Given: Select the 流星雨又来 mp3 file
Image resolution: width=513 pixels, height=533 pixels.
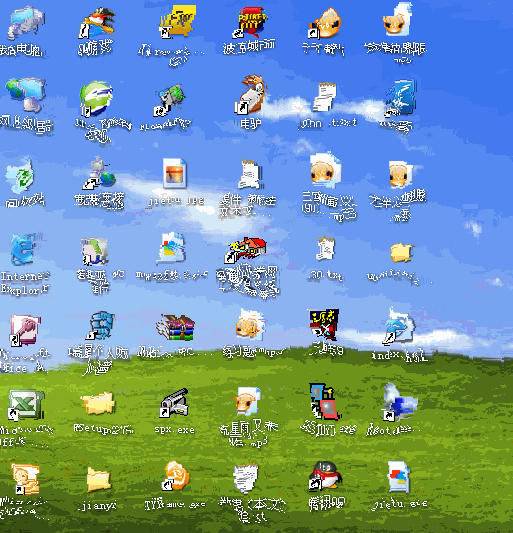Looking at the screenshot, I should (x=249, y=402).
